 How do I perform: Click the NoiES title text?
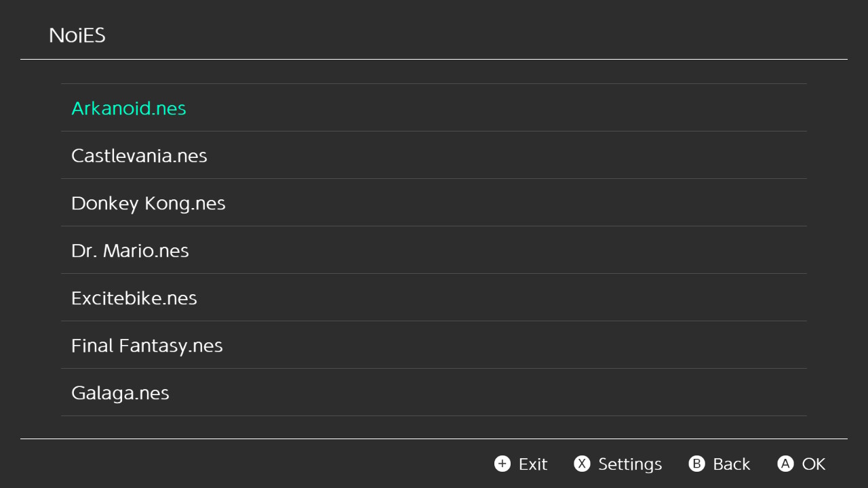(x=77, y=35)
